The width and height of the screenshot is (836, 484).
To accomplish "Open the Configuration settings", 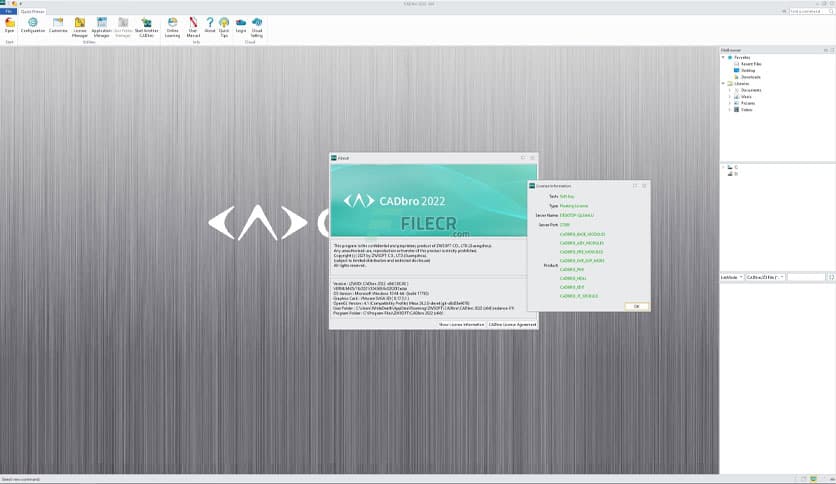I will click(33, 26).
